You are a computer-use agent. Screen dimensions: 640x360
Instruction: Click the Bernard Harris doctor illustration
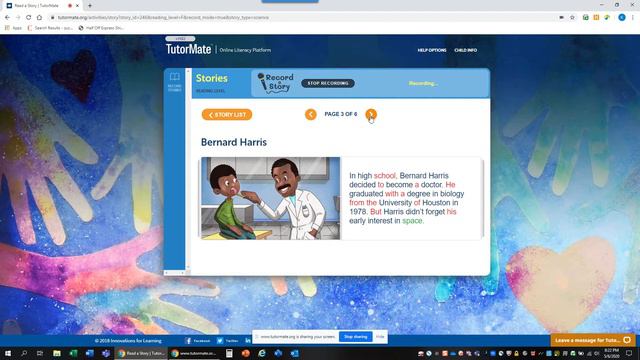(x=271, y=198)
